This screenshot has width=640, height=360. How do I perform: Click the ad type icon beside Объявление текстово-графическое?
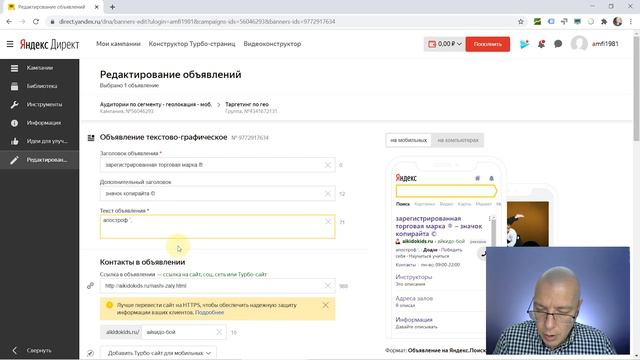pos(91,138)
